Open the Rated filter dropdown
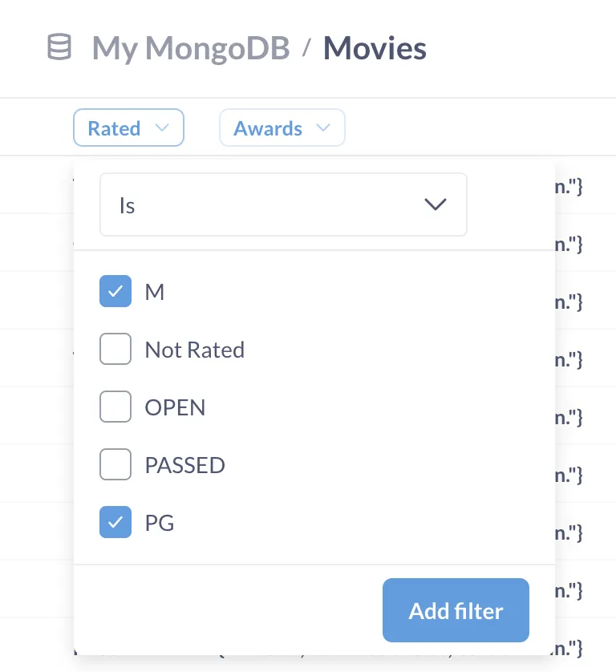The height and width of the screenshot is (672, 616). coord(128,128)
